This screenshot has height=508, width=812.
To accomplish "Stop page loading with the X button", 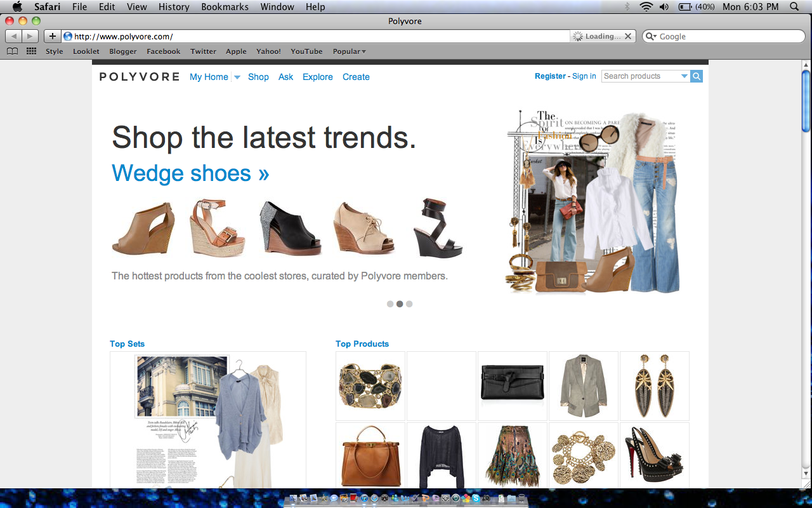I will point(628,36).
